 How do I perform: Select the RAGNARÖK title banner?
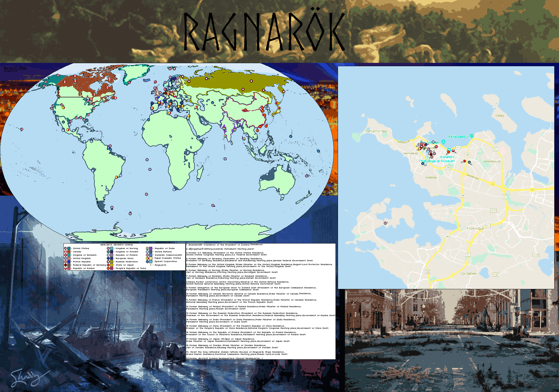(263, 30)
